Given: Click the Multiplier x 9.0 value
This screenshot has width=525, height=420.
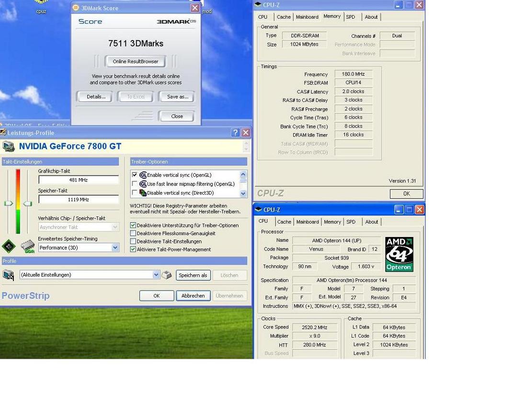Looking at the screenshot, I should click(314, 336).
